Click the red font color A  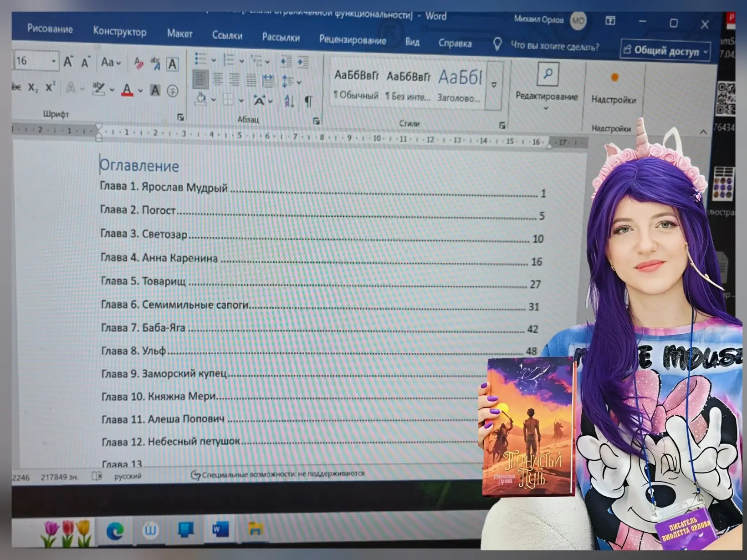(127, 90)
